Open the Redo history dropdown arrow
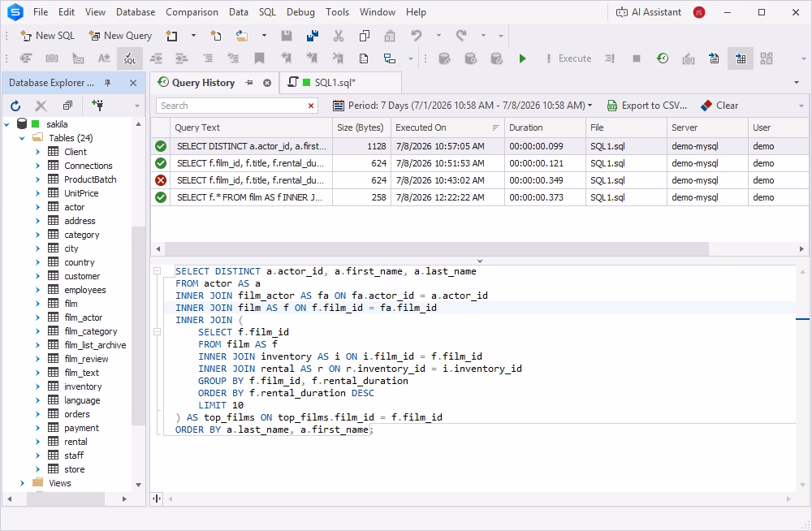812x531 pixels. point(484,36)
